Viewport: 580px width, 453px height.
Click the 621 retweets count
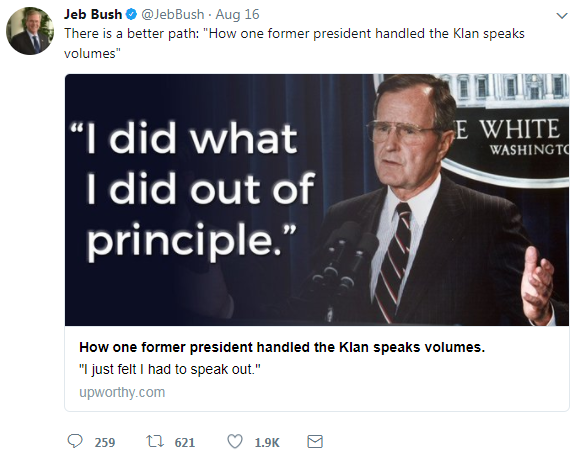click(185, 442)
